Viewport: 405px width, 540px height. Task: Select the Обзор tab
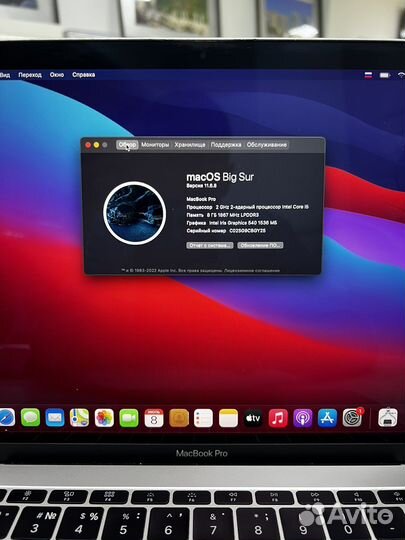pos(127,145)
